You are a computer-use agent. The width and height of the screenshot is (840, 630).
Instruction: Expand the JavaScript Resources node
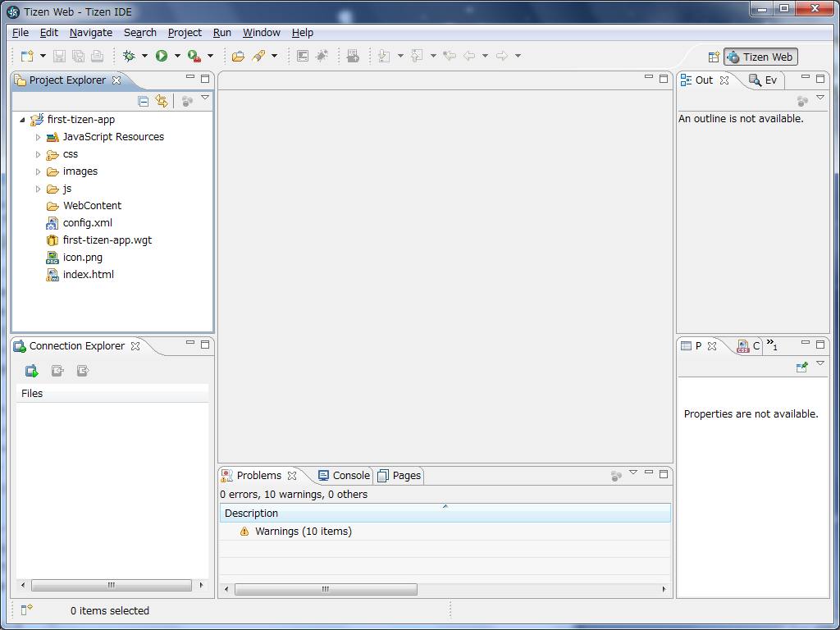[38, 137]
